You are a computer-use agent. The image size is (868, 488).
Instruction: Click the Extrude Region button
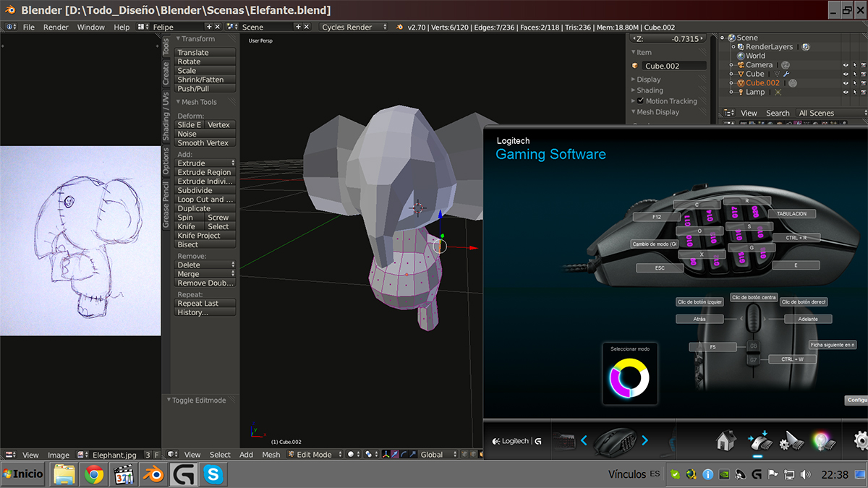click(206, 172)
